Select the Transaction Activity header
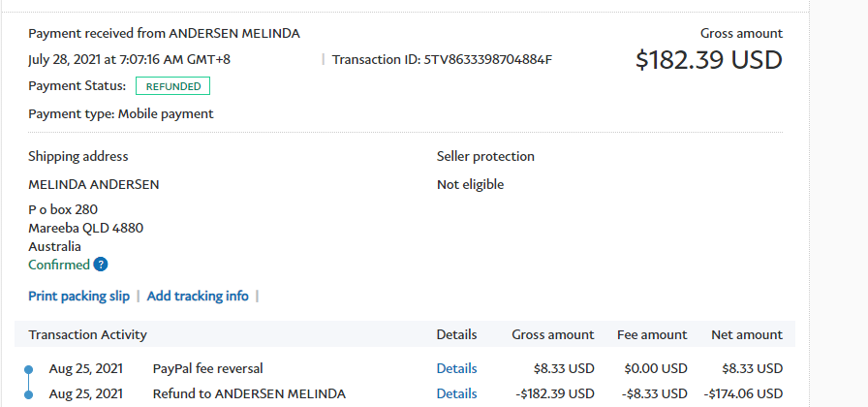The image size is (868, 407). pyautogui.click(x=87, y=335)
